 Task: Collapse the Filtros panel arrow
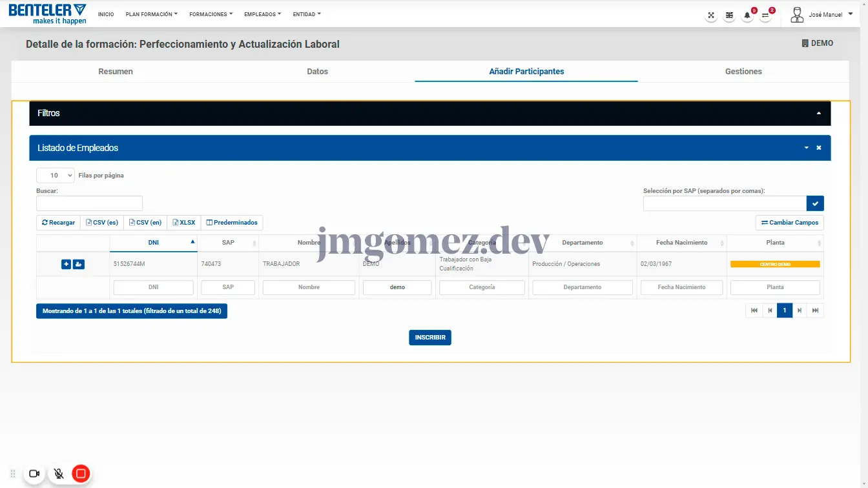818,113
